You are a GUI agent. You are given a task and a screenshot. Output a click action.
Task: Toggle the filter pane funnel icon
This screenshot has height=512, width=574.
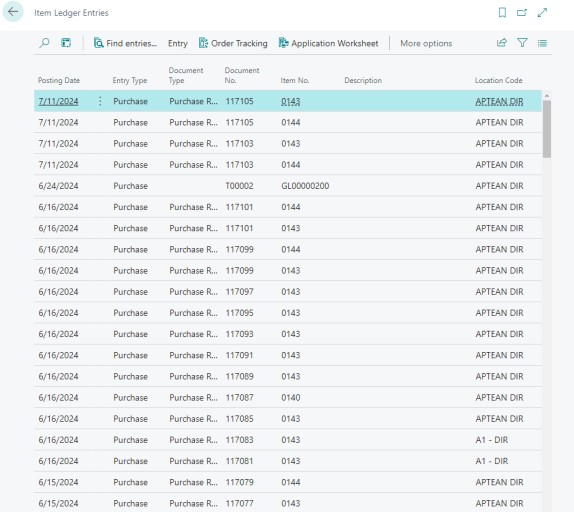pyautogui.click(x=522, y=43)
